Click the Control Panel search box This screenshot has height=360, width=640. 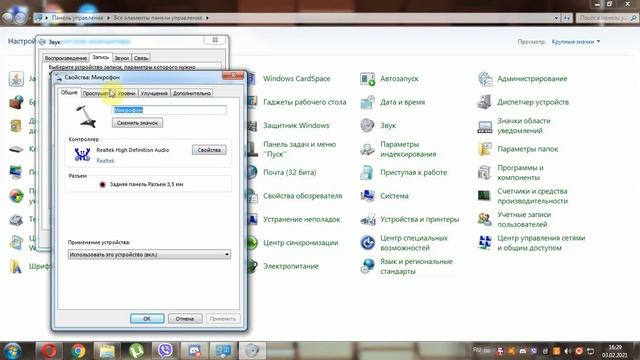[607, 18]
